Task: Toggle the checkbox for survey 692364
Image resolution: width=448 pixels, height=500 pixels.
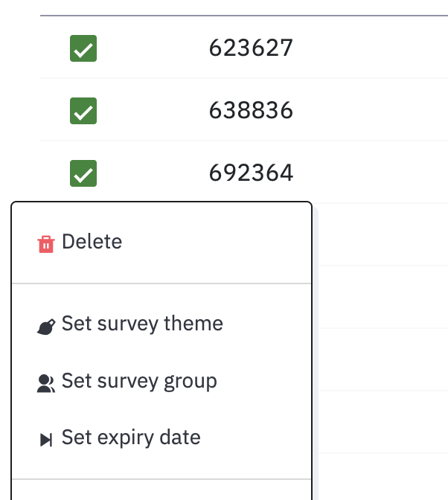Action: tap(83, 173)
